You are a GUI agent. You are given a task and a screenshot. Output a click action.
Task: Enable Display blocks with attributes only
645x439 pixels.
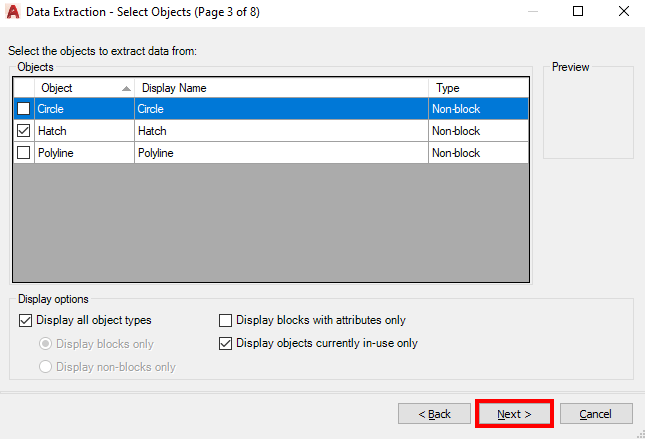tap(225, 320)
